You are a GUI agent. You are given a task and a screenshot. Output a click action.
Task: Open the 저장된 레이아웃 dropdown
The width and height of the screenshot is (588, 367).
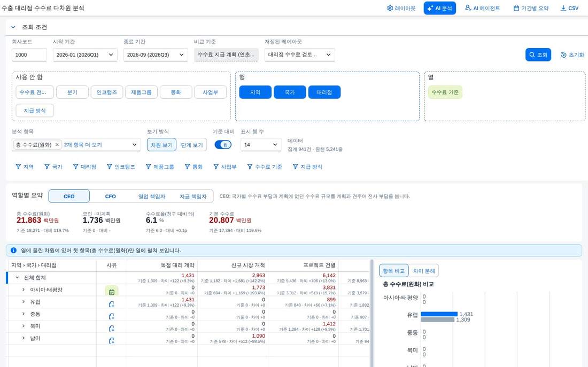[300, 54]
